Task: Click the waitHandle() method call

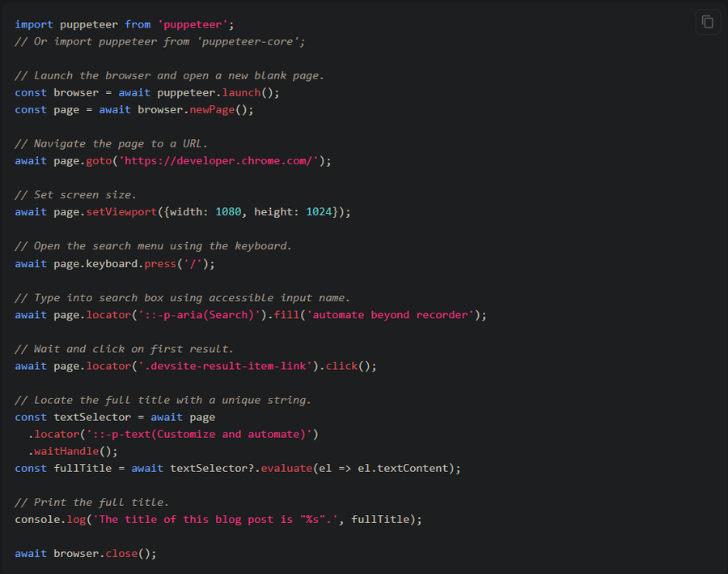Action: click(x=76, y=451)
